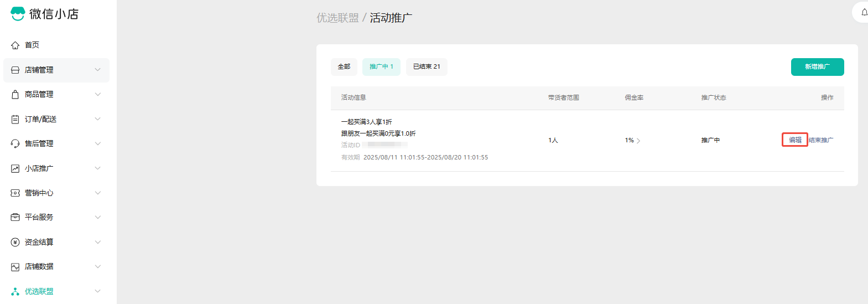This screenshot has height=304, width=868.
Task: Click the 售后管理 headset icon
Action: [x=15, y=144]
